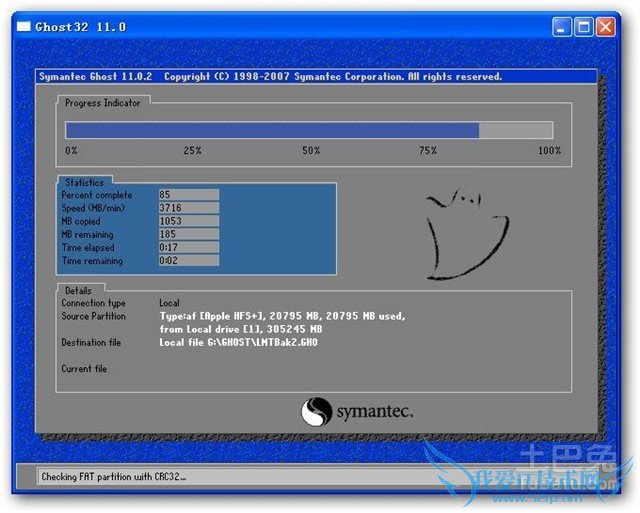The width and height of the screenshot is (640, 513).
Task: Click the 'Time remaining' value 0:02
Action: [x=189, y=260]
